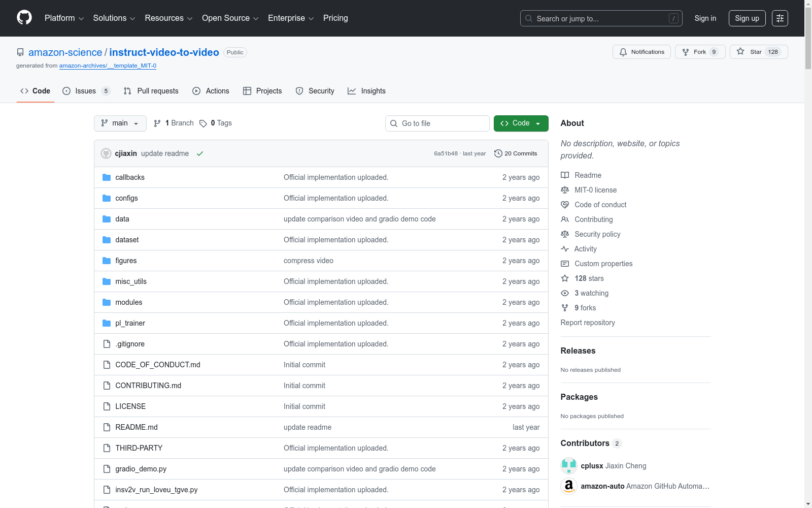Click cjiaxin's avatar in commit bar

tap(106, 153)
